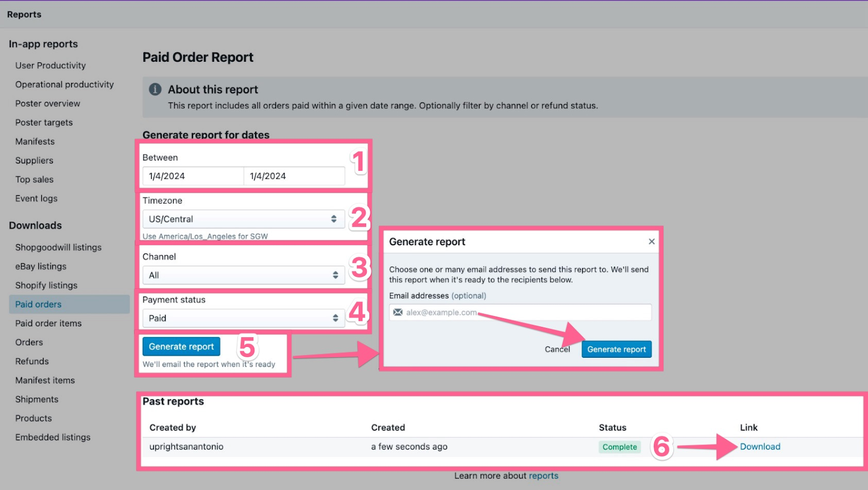Open the Timezone dropdown

click(243, 219)
